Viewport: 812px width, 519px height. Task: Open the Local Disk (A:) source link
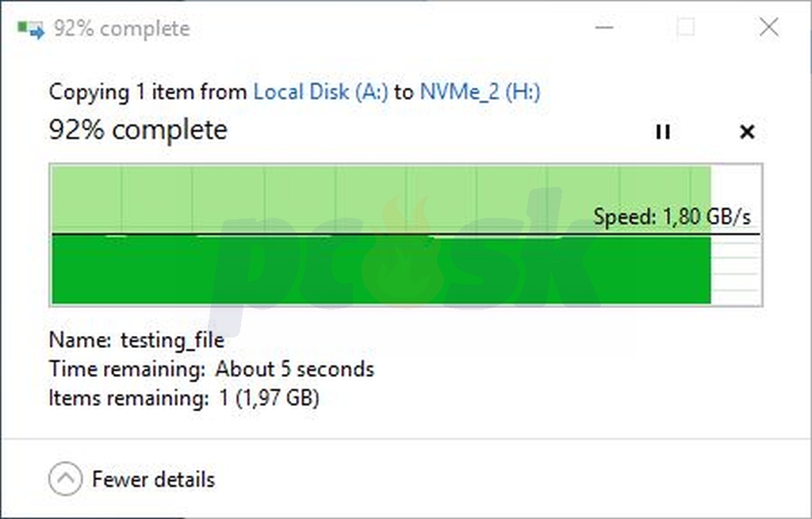(320, 92)
